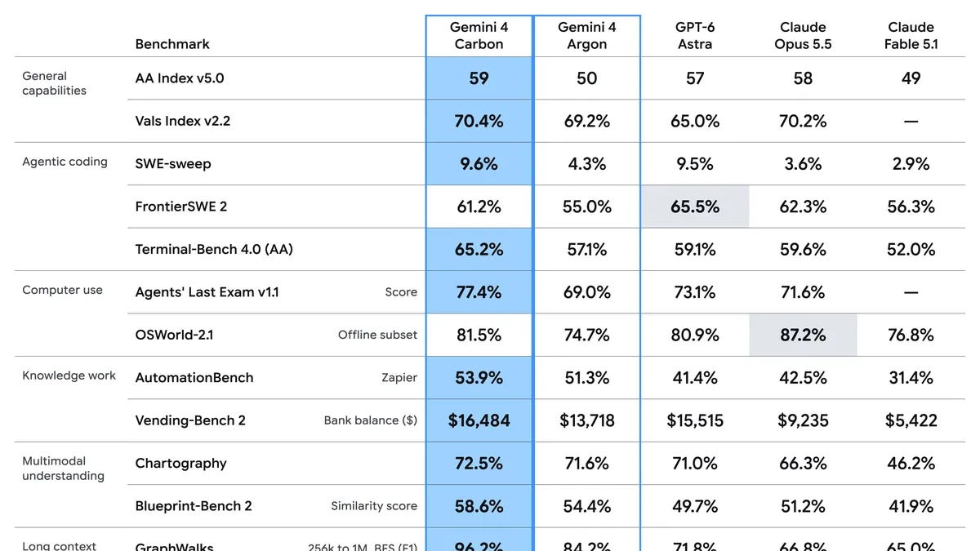Select the SWE-sweep benchmark label

click(x=173, y=164)
